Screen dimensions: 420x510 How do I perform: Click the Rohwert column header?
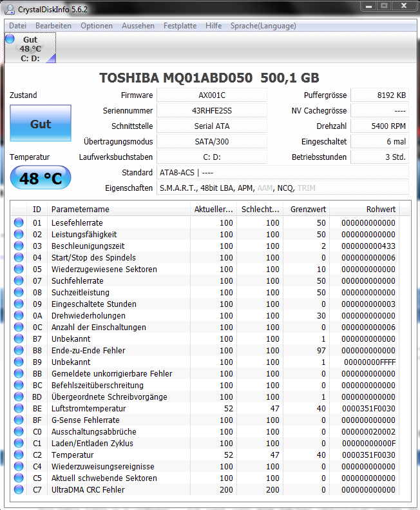coord(365,209)
